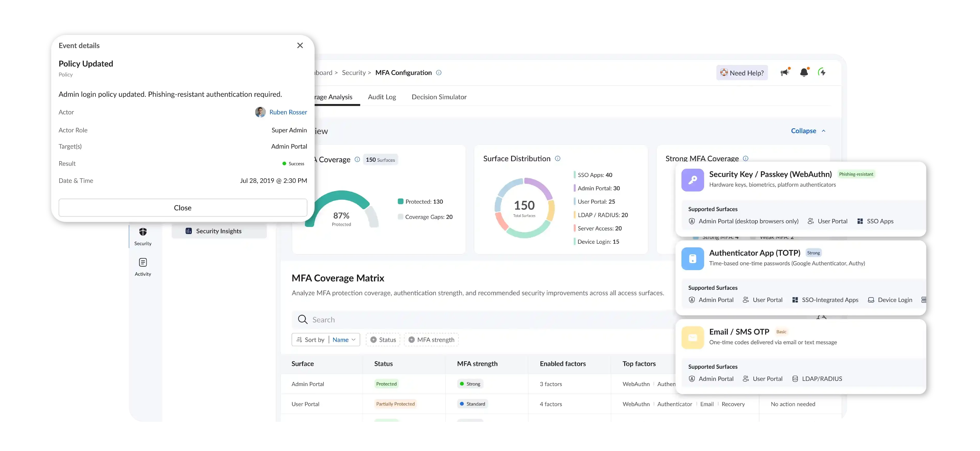980x451 pixels.
Task: Click Security Key / Passkey key icon
Action: (692, 180)
